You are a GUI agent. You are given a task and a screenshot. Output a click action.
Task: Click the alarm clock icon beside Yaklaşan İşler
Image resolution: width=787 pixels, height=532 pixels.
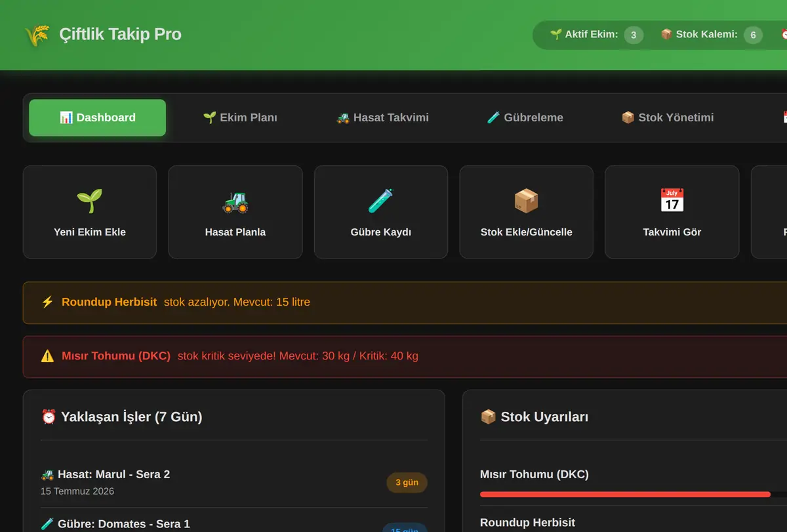coord(49,417)
